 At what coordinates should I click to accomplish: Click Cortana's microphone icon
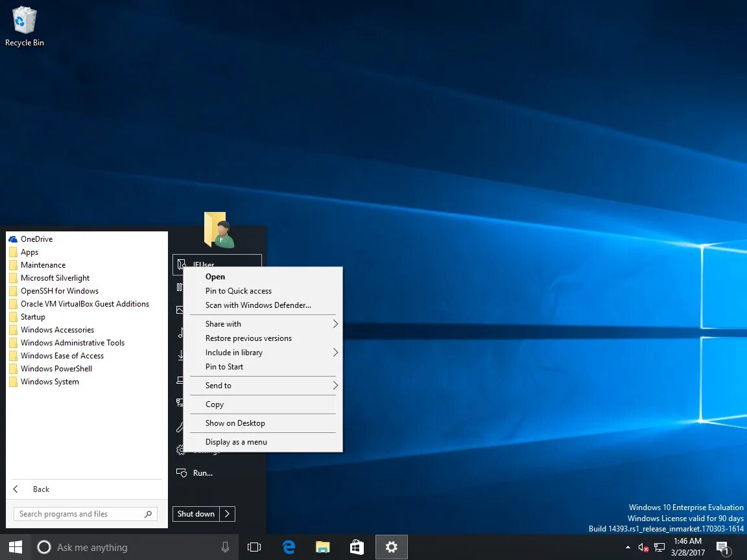[x=225, y=547]
